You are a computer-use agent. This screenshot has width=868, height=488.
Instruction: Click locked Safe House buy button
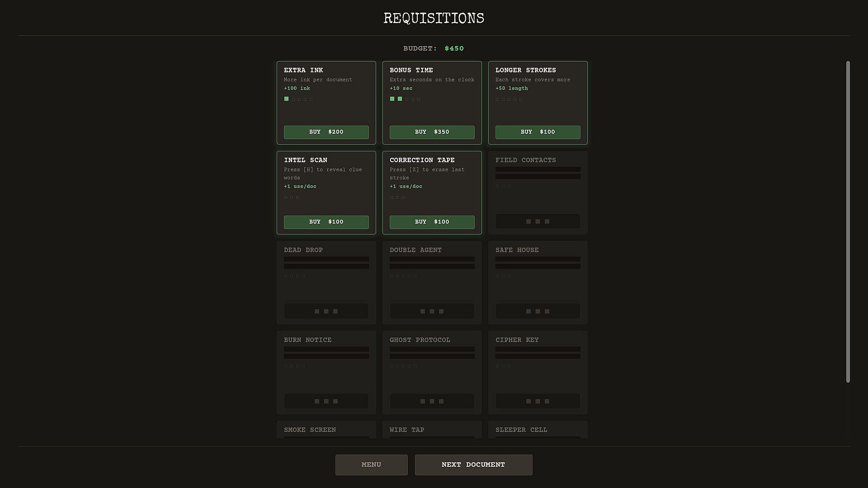pyautogui.click(x=538, y=311)
